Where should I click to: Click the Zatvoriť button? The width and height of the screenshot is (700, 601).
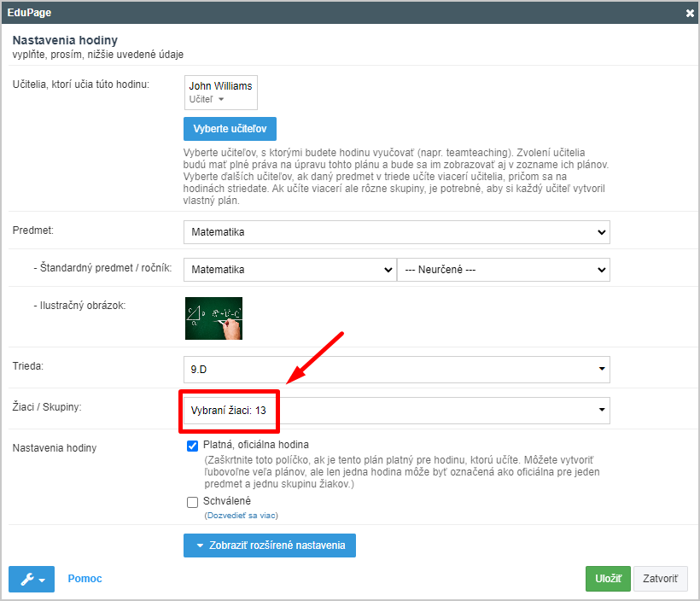click(660, 579)
